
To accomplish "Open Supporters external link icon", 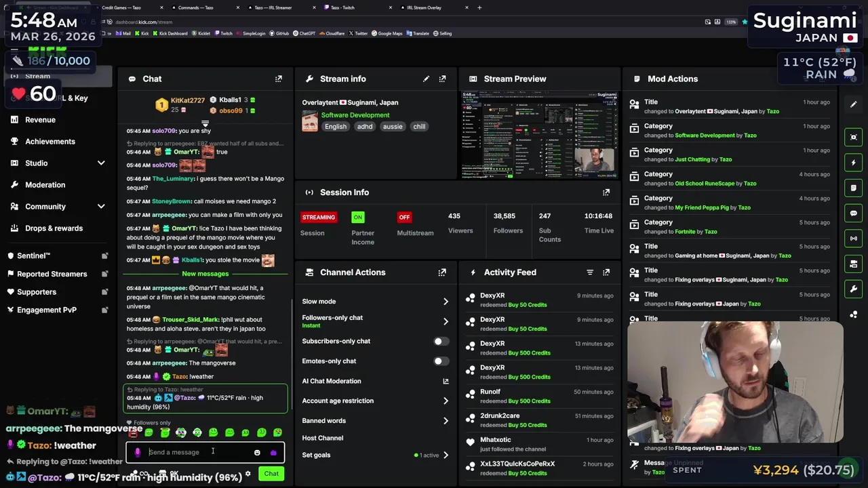I will (104, 292).
